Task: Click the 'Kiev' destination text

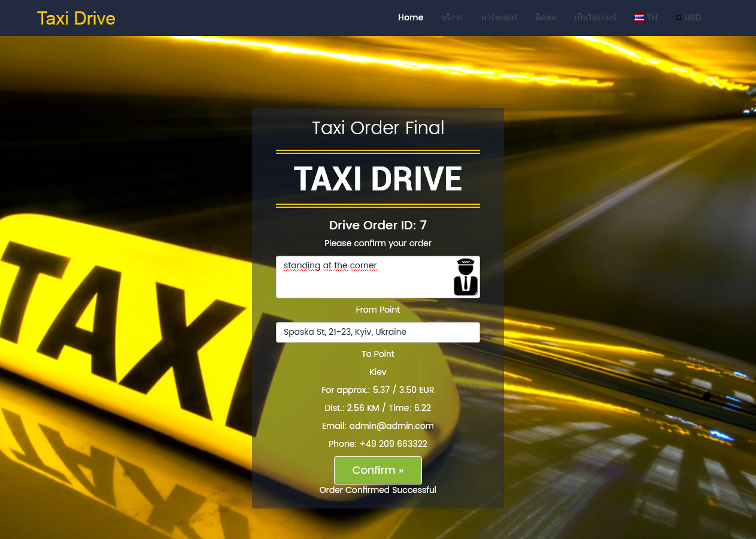Action: pos(378,372)
